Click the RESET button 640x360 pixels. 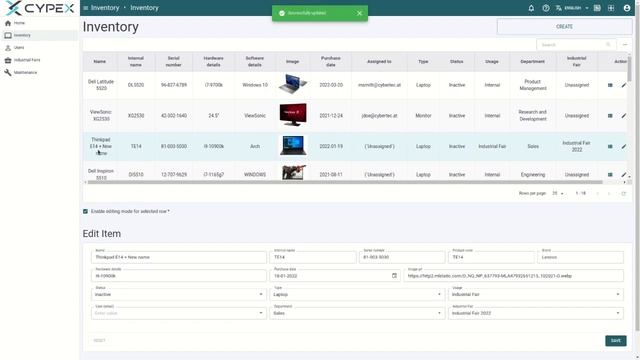point(100,340)
